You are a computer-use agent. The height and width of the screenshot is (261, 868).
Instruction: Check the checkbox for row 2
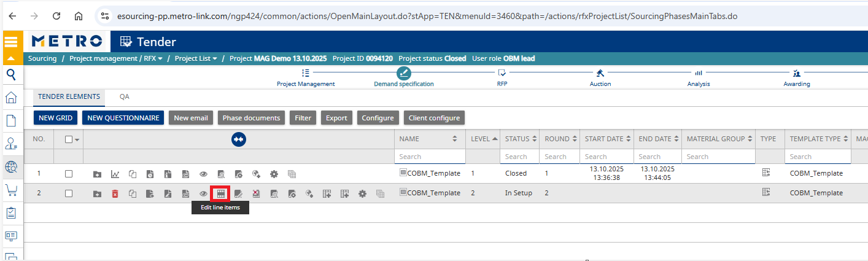coord(69,193)
